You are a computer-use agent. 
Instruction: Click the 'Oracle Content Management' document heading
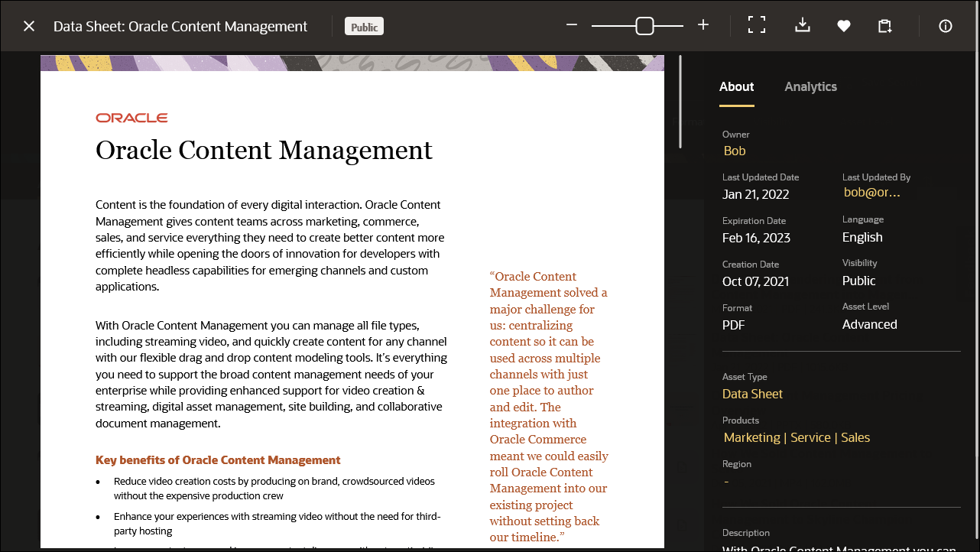tap(264, 151)
